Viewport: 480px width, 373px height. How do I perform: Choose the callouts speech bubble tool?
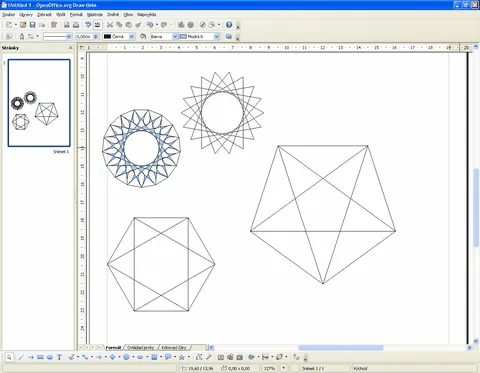pos(168,357)
